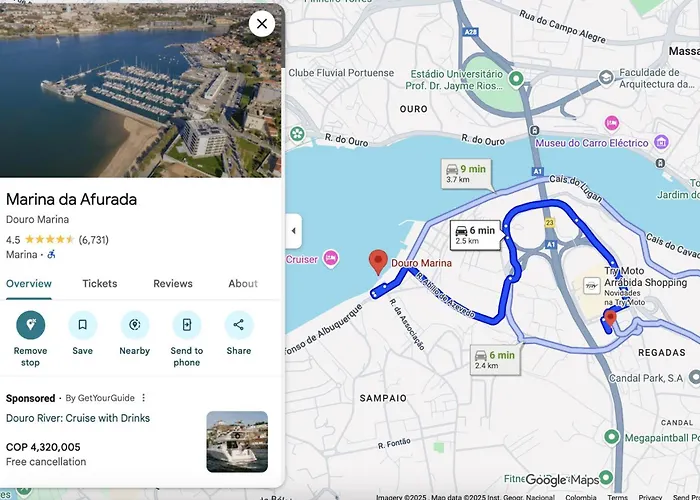700x500 pixels.
Task: Select the 9 min 3.7 km route
Action: click(466, 174)
